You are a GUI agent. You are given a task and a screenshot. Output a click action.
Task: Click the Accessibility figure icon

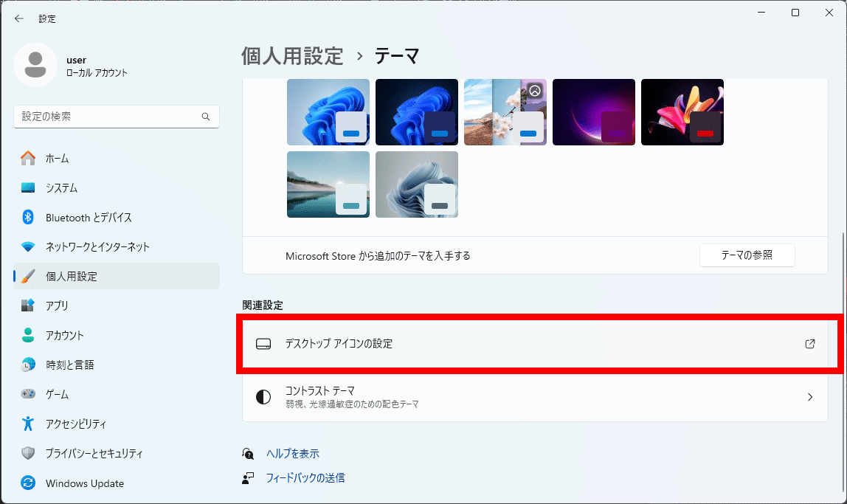pyautogui.click(x=28, y=424)
